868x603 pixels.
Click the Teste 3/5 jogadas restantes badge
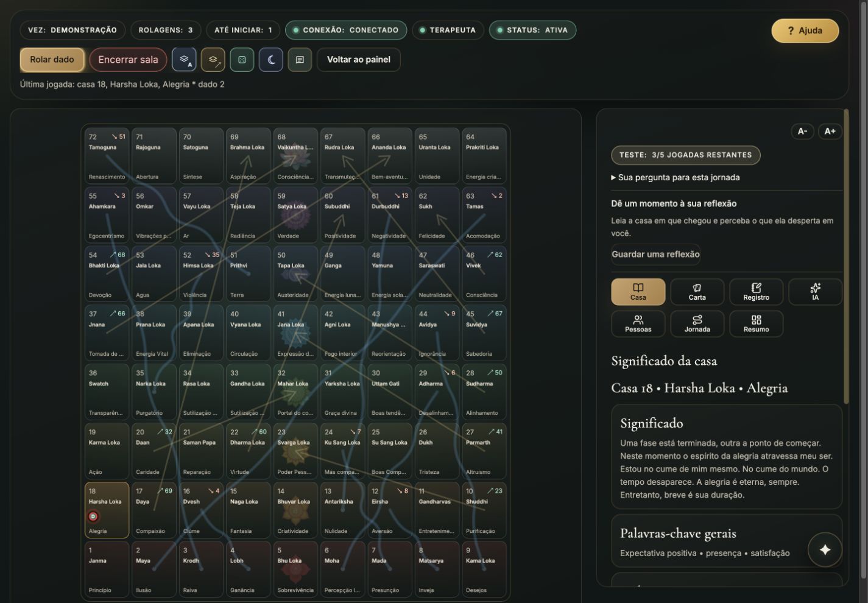(685, 155)
